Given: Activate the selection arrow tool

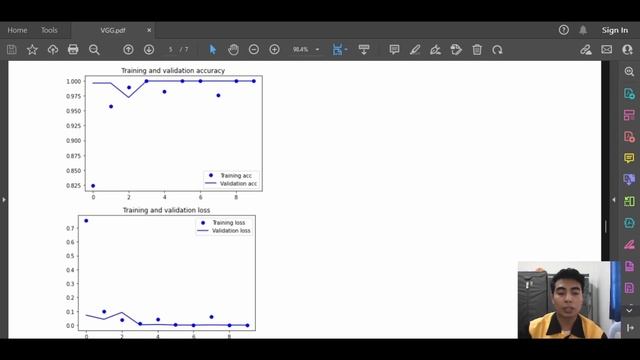Looking at the screenshot, I should click(213, 50).
